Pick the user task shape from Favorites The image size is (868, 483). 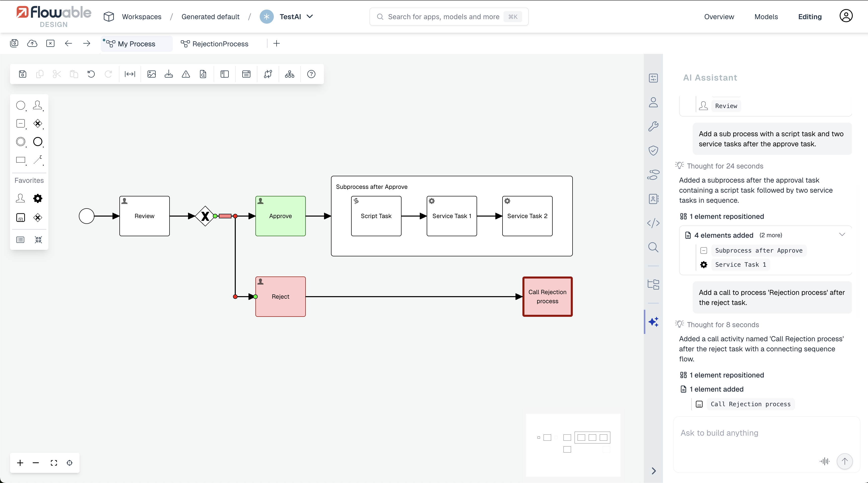tap(20, 198)
